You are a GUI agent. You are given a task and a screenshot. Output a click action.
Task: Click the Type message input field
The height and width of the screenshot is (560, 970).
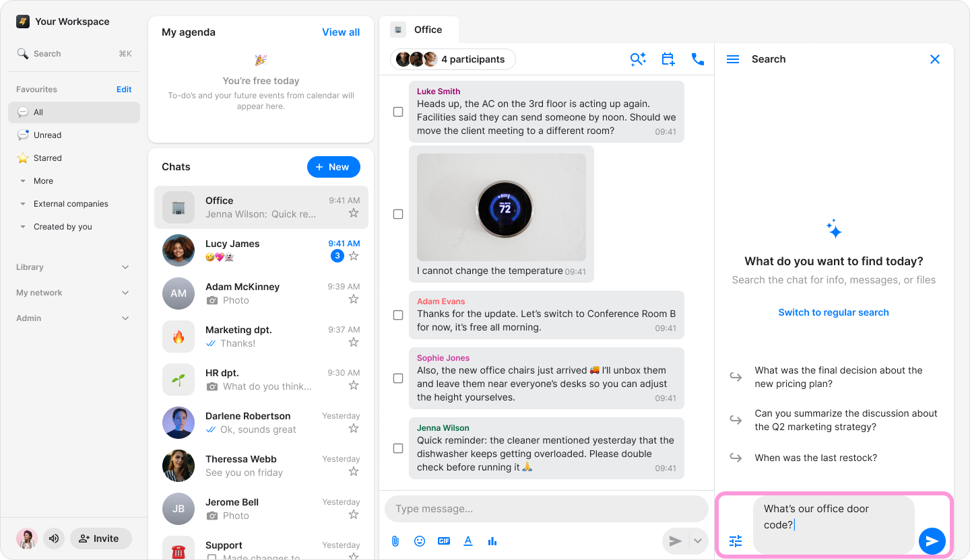coord(546,509)
